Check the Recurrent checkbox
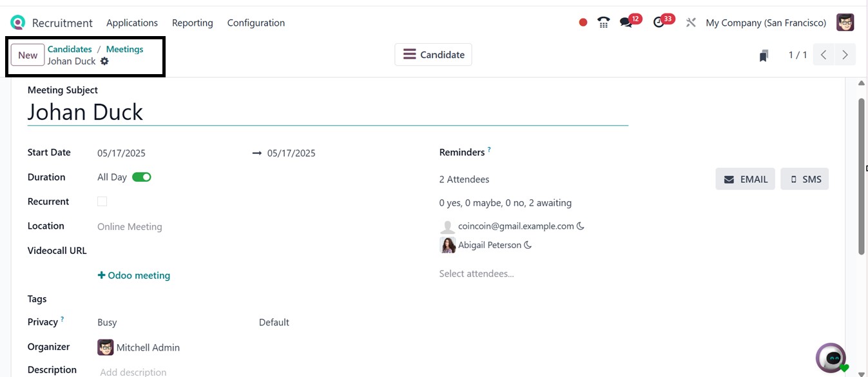Viewport: 868px width, 377px height. (x=102, y=202)
